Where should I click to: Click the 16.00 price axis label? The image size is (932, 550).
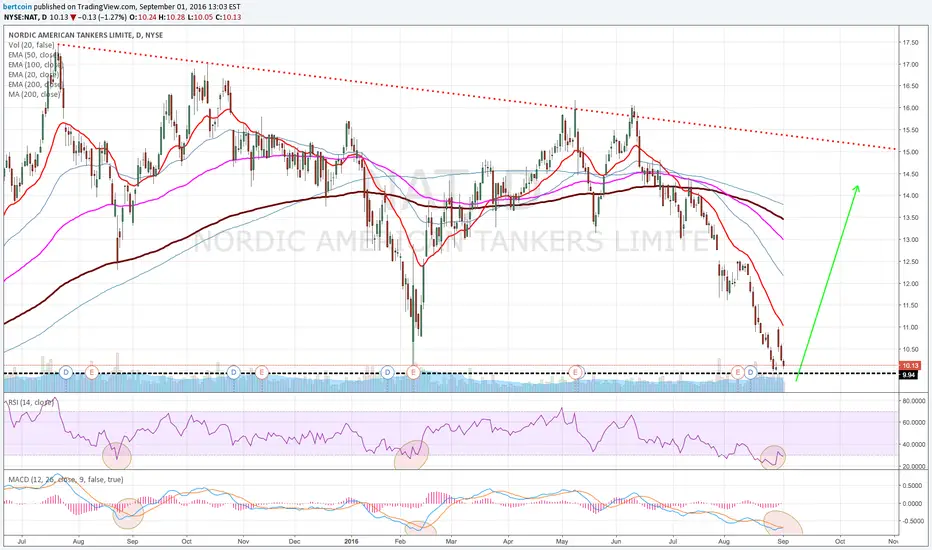[x=911, y=108]
